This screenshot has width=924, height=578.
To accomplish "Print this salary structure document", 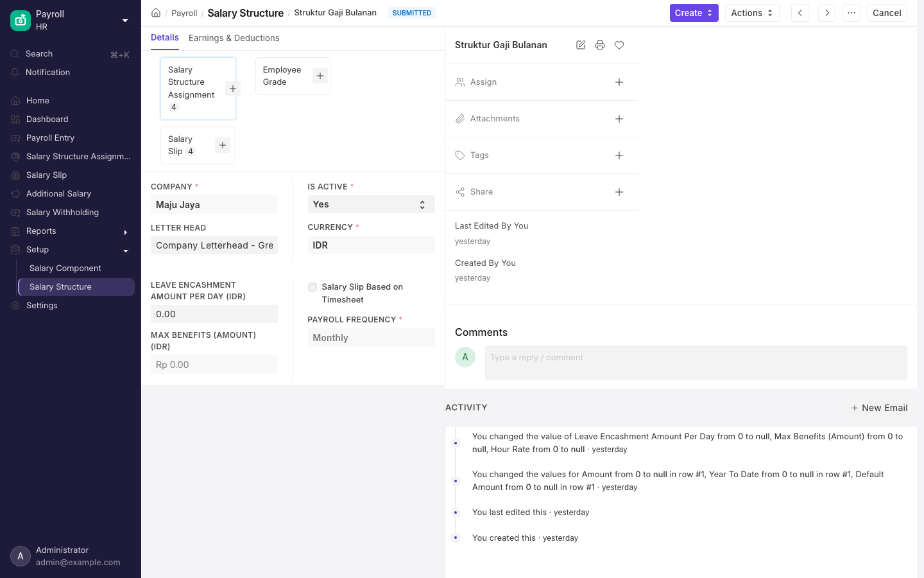I will tap(600, 45).
